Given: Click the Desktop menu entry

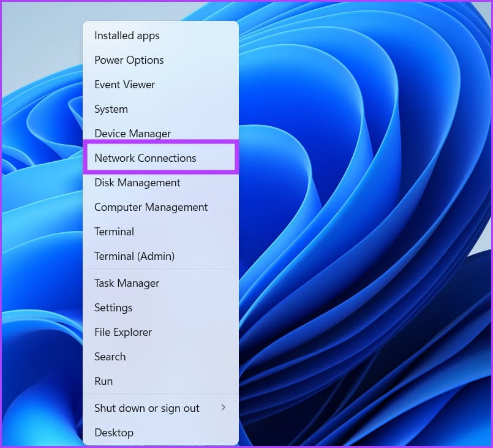Looking at the screenshot, I should coord(160,433).
